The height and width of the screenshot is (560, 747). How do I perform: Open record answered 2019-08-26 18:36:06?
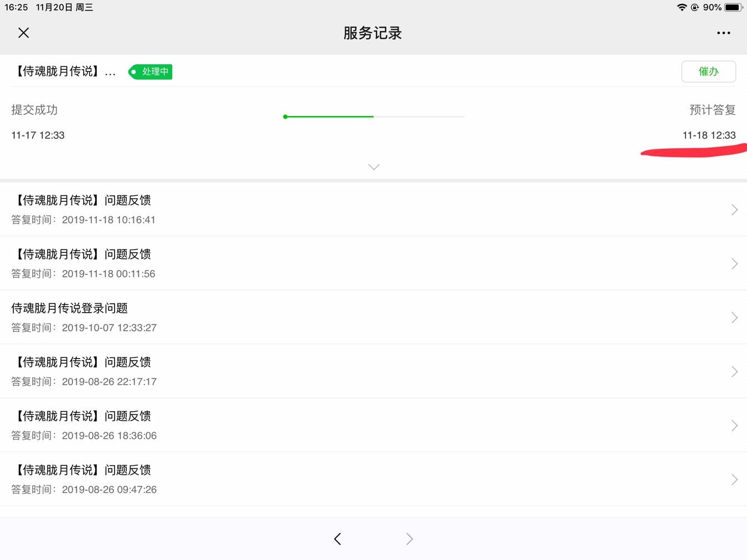click(x=332, y=425)
